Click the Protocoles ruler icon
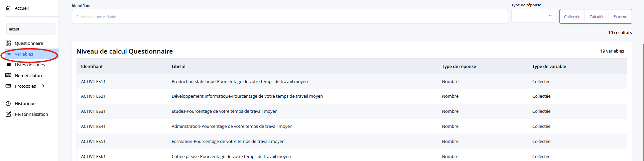Viewport: 644px width, 161px height. pyautogui.click(x=8, y=86)
